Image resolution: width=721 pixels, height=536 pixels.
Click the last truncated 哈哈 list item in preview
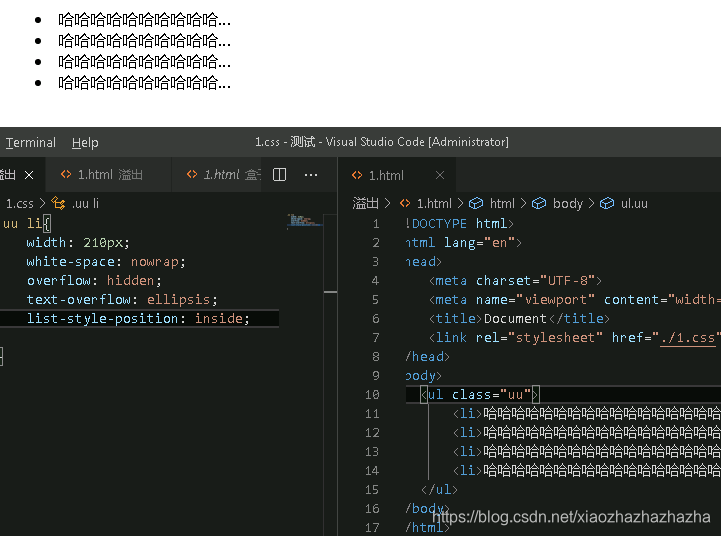coord(144,83)
